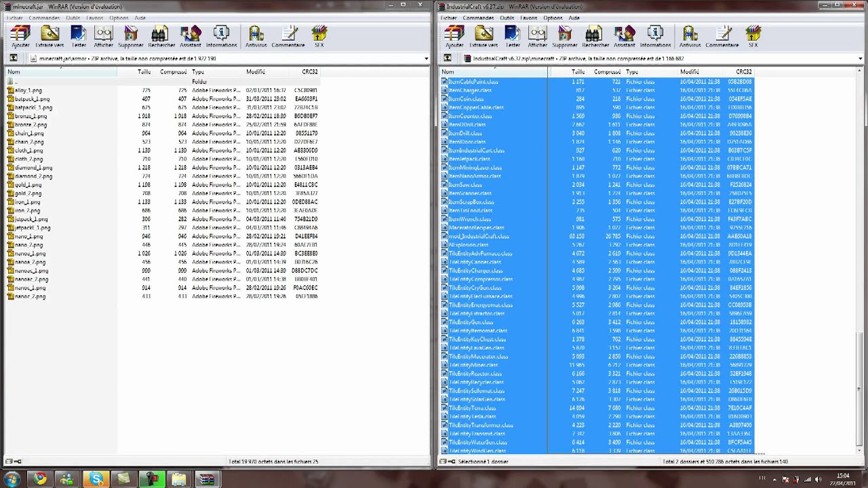868x488 pixels.
Task: Click Afficher icon in minecraft.jar window
Action: (103, 36)
